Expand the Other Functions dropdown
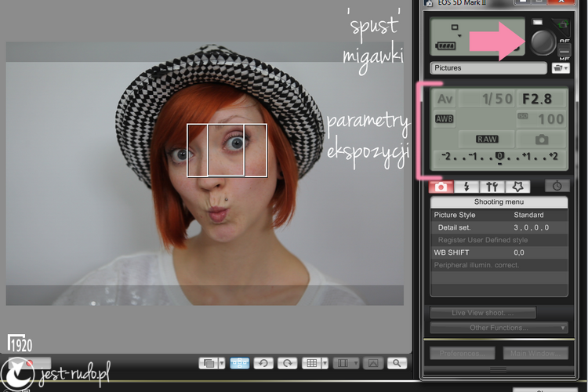 (x=499, y=328)
